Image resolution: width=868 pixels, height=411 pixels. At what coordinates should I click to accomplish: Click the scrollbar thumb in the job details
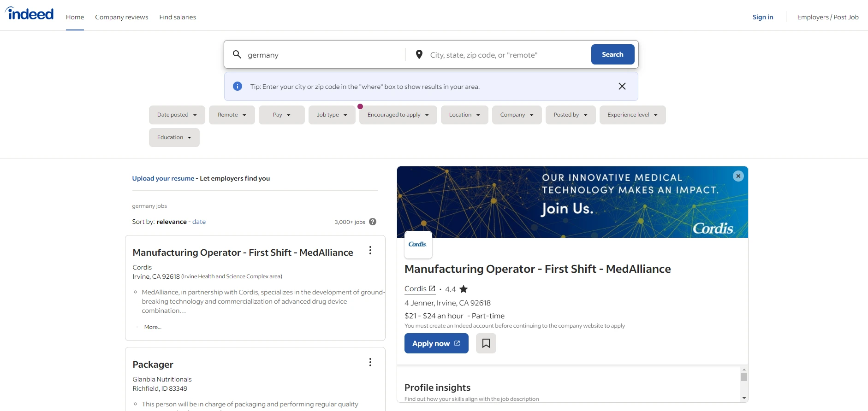(744, 377)
